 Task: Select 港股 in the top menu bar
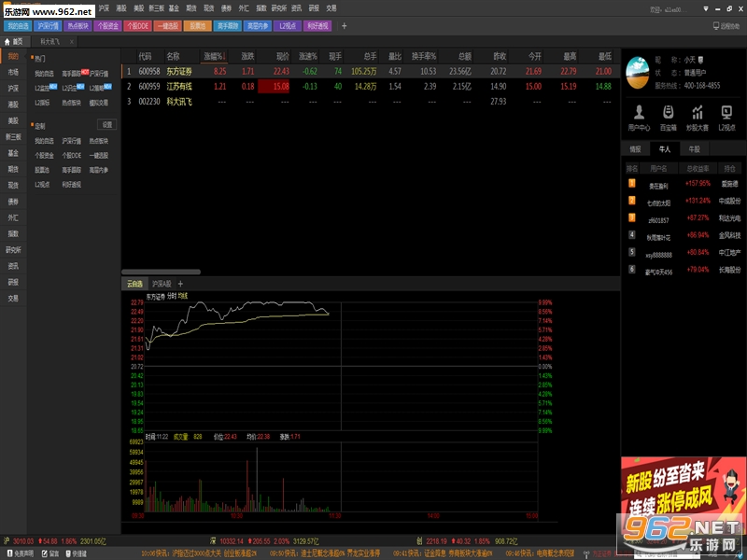(x=121, y=8)
